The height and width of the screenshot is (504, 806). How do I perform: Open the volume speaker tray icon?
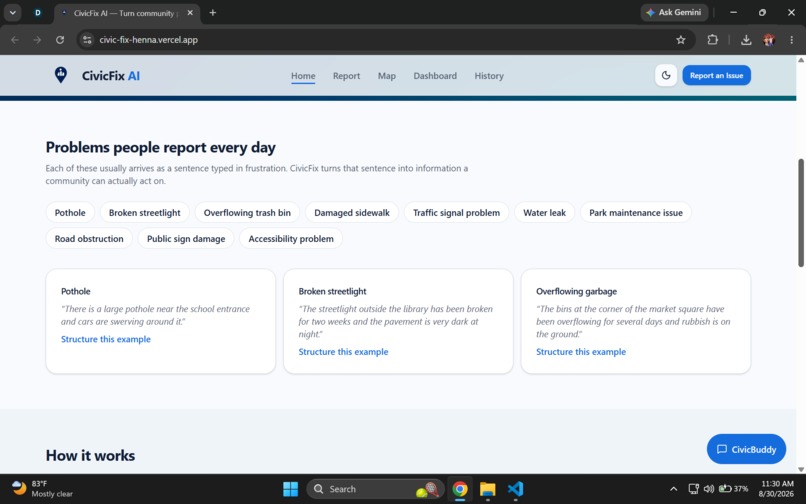click(x=709, y=489)
